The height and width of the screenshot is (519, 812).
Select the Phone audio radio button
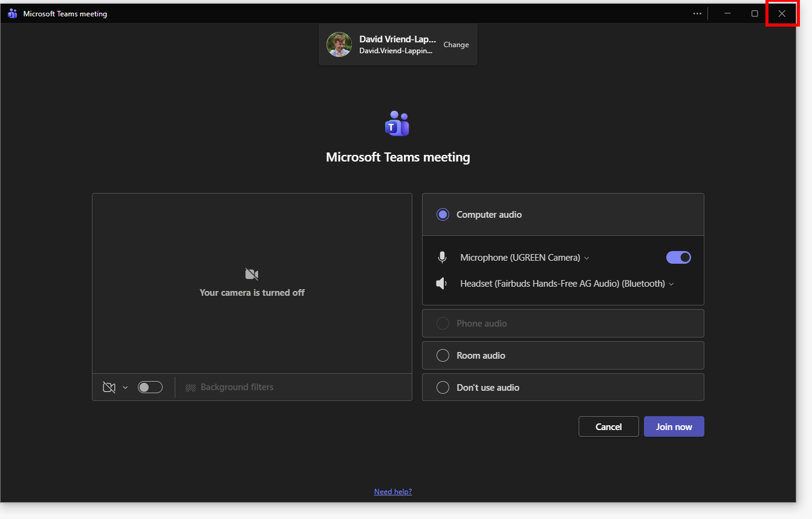443,324
